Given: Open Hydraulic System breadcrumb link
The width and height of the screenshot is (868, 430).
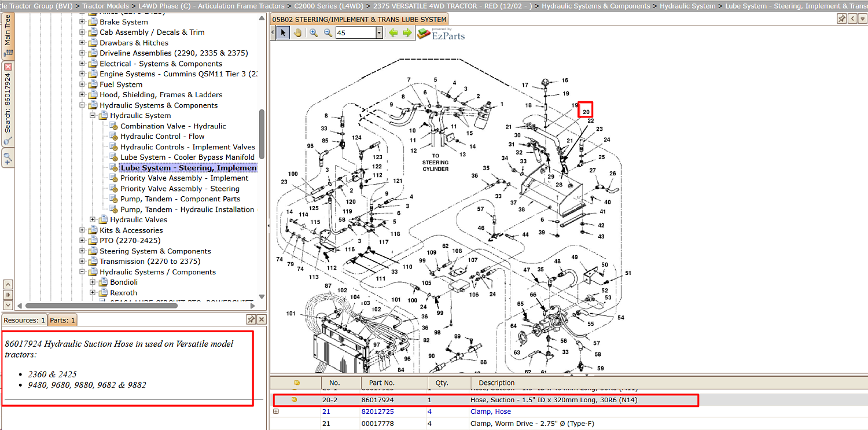Looking at the screenshot, I should pos(687,6).
